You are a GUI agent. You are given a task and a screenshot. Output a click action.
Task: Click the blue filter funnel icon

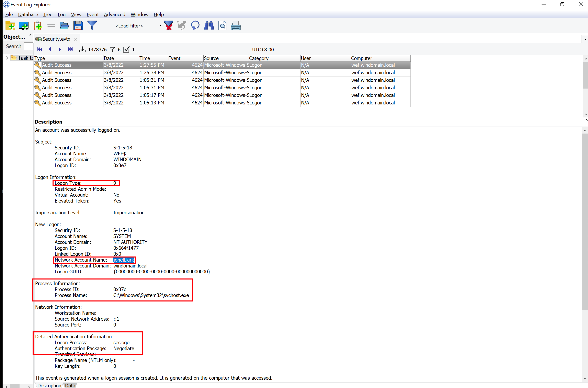92,25
